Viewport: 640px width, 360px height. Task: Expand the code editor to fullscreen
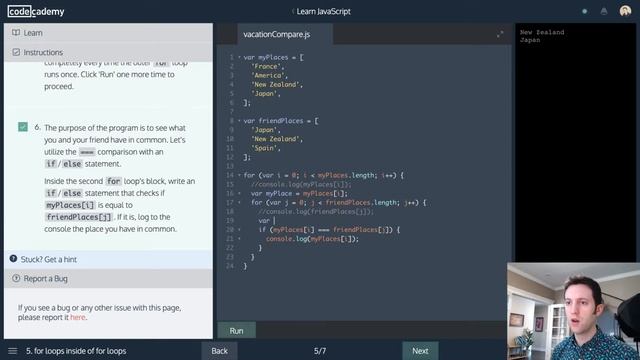coord(500,34)
